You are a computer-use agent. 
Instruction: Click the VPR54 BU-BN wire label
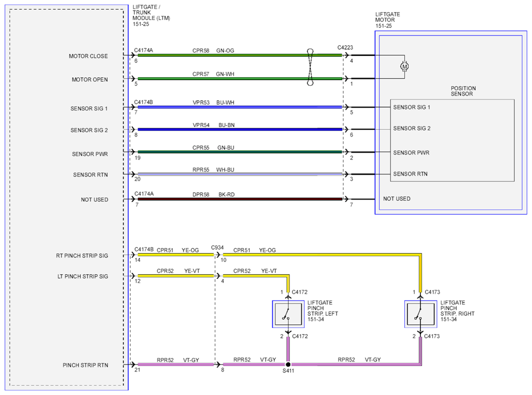(214, 125)
